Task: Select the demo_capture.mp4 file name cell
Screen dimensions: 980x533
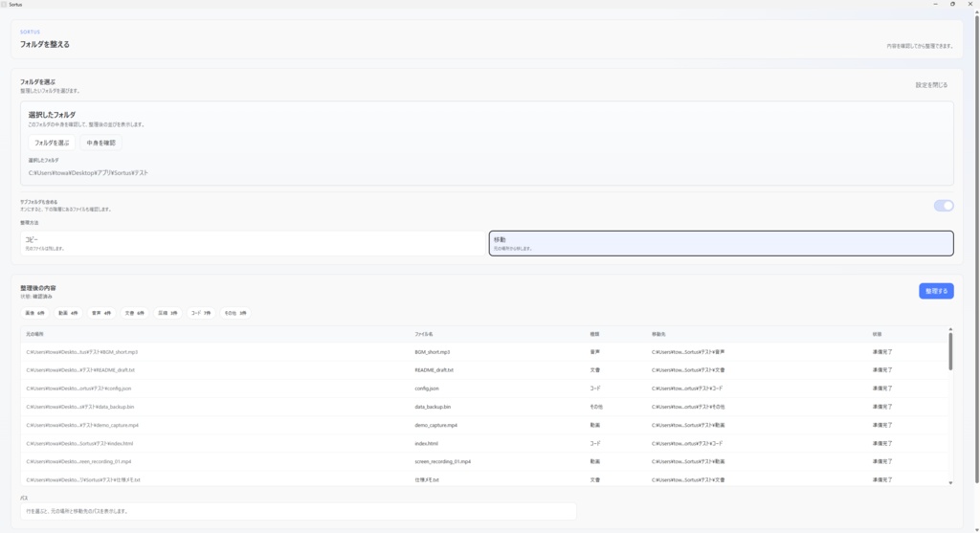Action: tap(435, 425)
